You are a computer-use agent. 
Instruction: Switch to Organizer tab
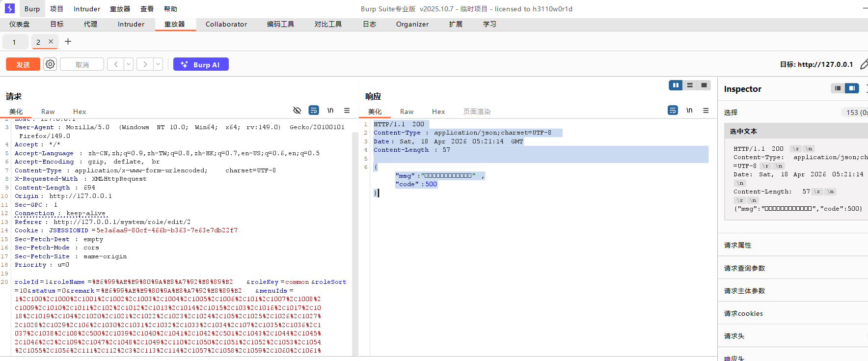412,24
